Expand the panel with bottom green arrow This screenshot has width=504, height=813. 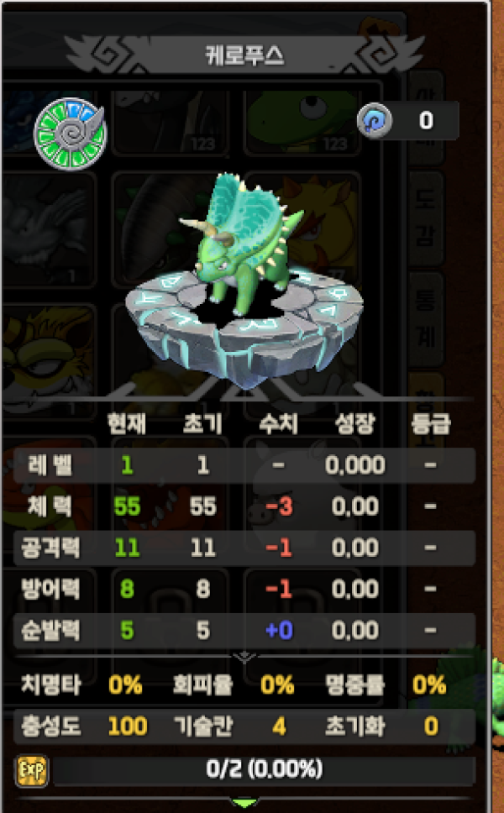[x=244, y=803]
